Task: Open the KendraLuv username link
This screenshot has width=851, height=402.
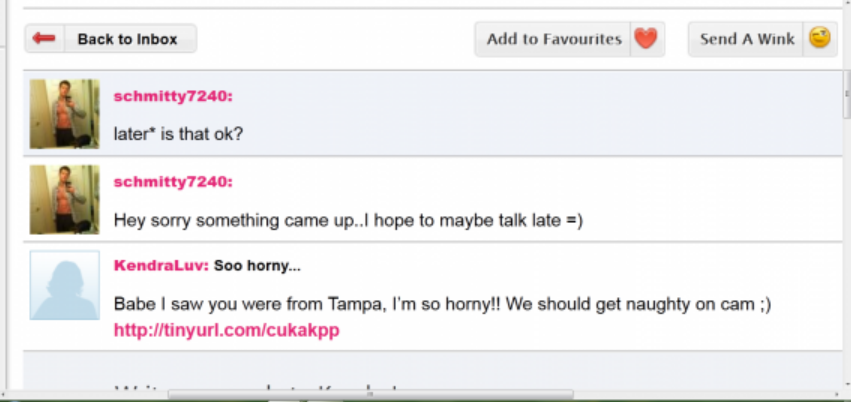Action: coord(160,266)
